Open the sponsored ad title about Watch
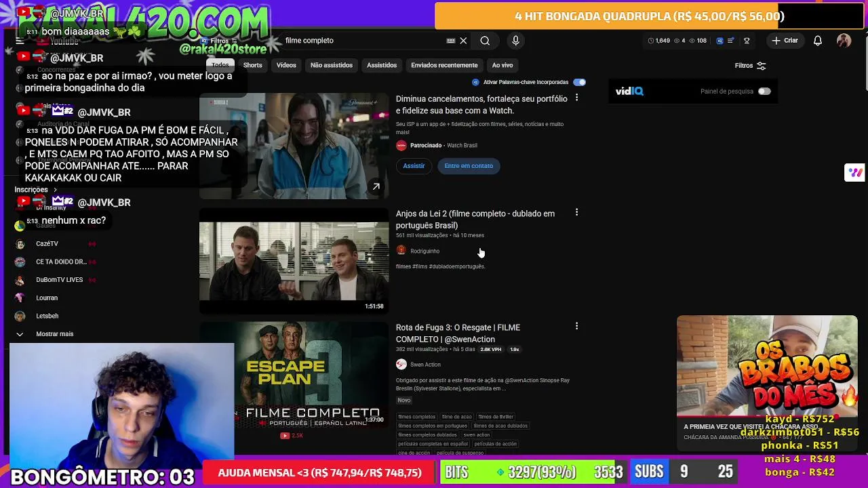Viewport: 868px width, 488px height. (481, 104)
